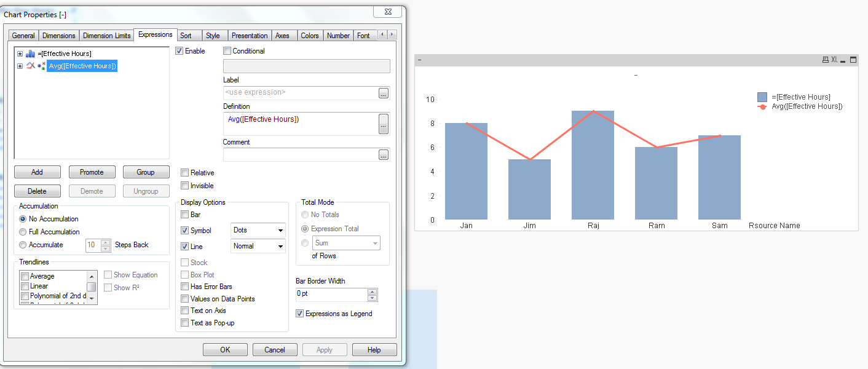Expand the =[Effective Hours] expression tree node
The image size is (868, 369).
(20, 54)
